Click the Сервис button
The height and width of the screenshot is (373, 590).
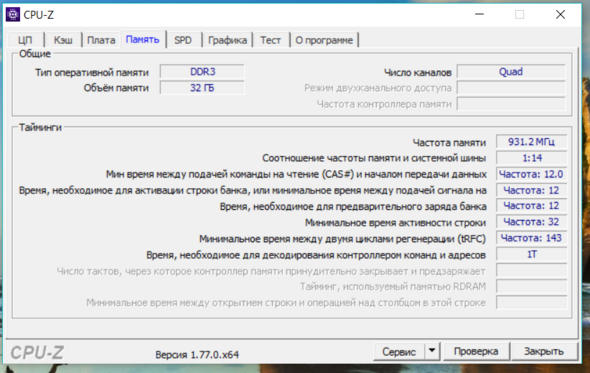coord(399,351)
